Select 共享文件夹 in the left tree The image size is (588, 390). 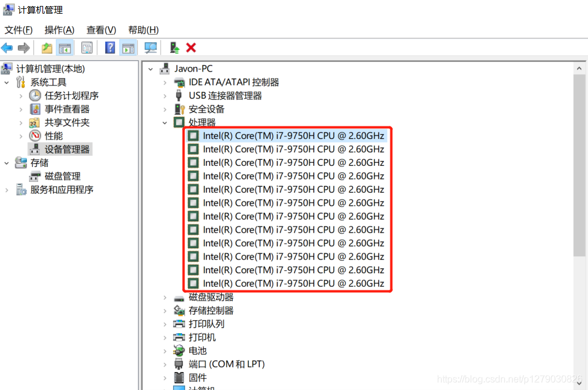tap(67, 122)
